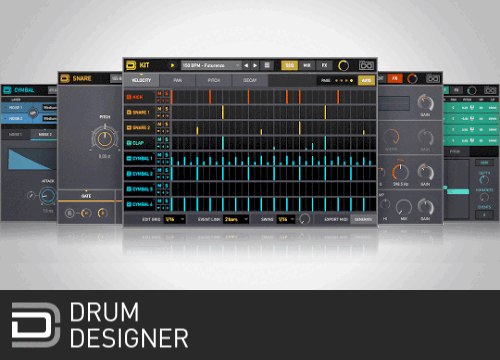This screenshot has height=360, width=500.
Task: Click the Kick track's down arrow
Action: point(159,100)
